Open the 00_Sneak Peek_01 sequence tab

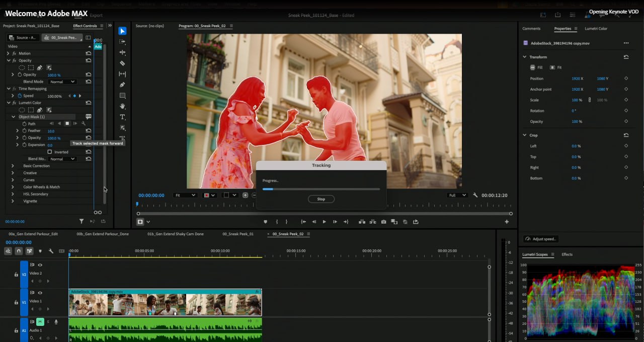tap(238, 234)
